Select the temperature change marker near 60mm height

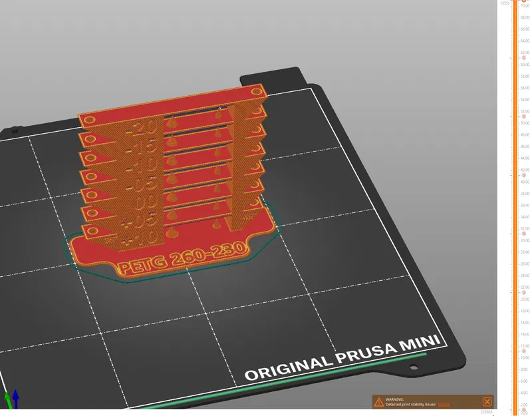pyautogui.click(x=524, y=58)
